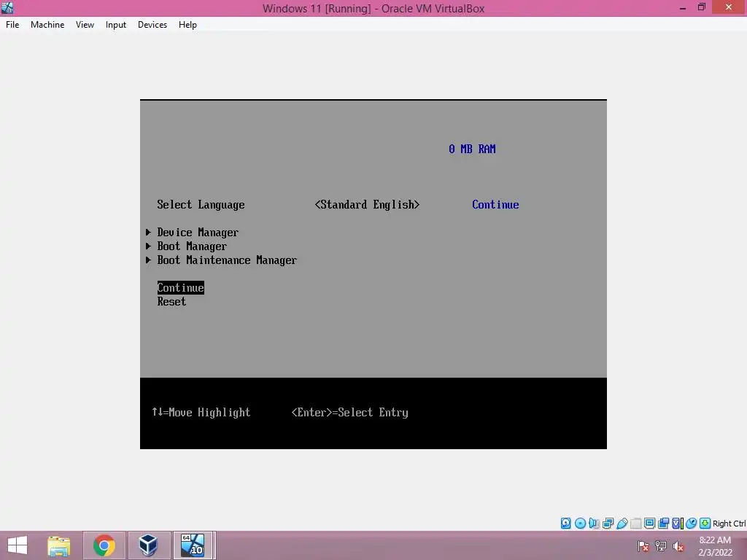This screenshot has width=747, height=560.
Task: Select the Boot Maintenance Manager entry
Action: (227, 260)
